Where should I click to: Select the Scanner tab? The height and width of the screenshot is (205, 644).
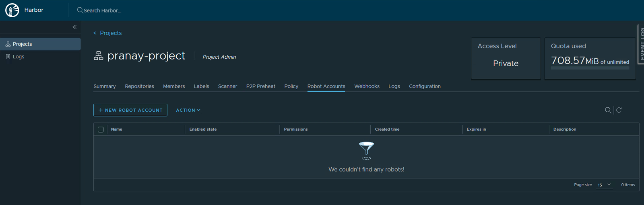pyautogui.click(x=227, y=86)
